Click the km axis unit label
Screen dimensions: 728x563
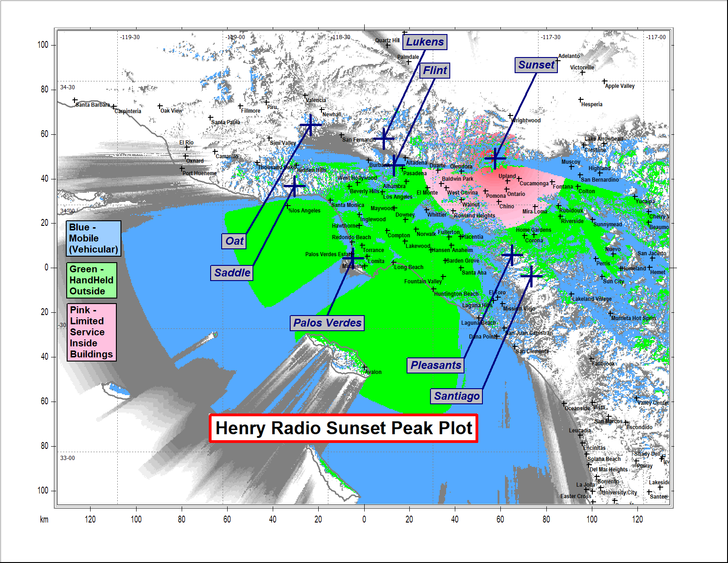click(x=44, y=519)
